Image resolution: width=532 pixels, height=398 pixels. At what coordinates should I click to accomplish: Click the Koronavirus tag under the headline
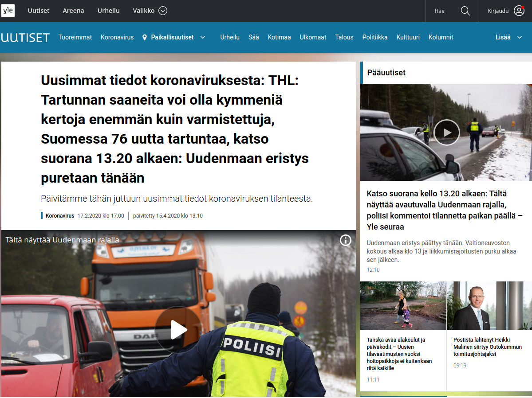pyautogui.click(x=60, y=216)
